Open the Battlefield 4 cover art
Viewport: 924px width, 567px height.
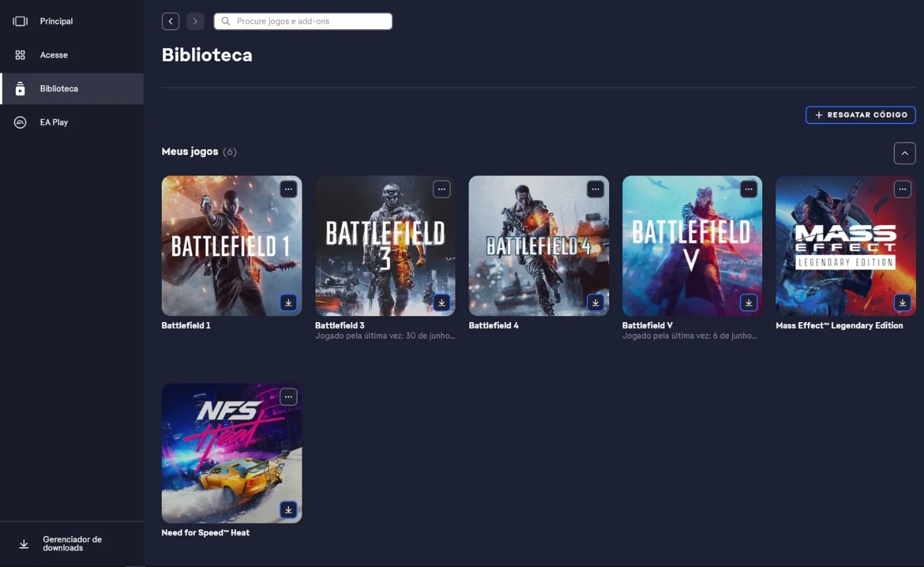point(539,246)
